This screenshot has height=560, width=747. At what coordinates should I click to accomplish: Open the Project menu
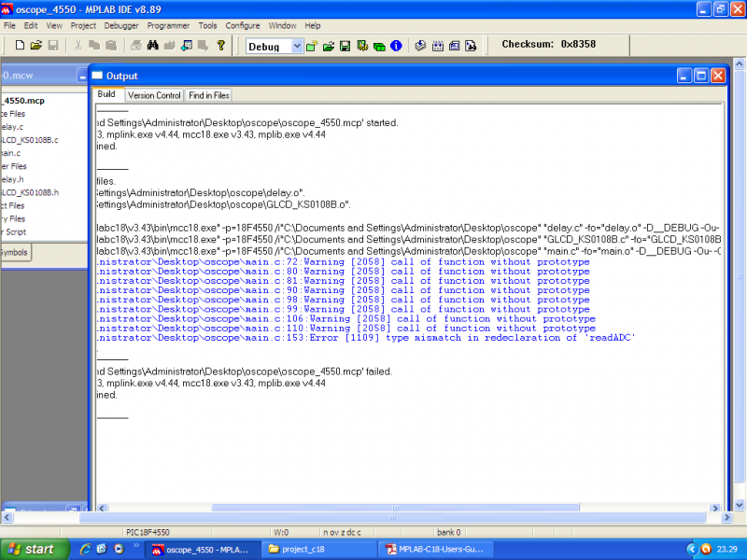tap(83, 26)
